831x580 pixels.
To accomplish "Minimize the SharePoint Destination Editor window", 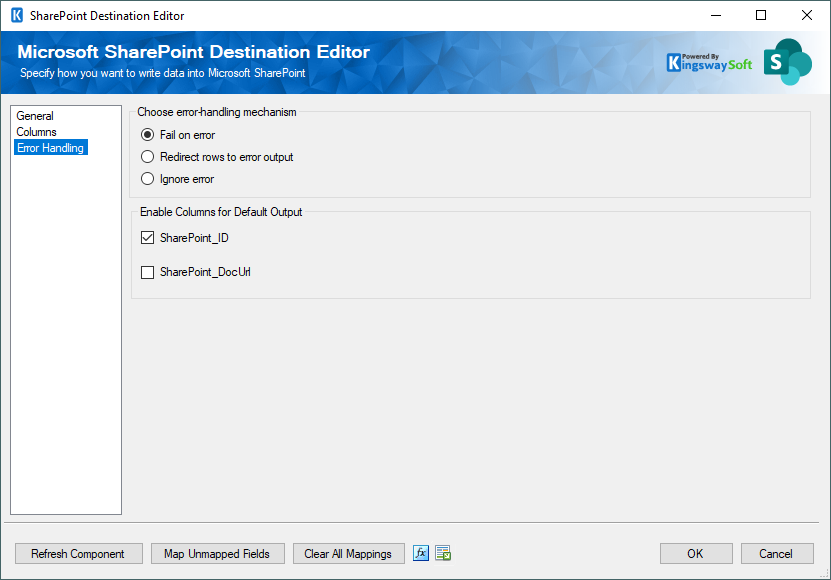I will pyautogui.click(x=716, y=15).
